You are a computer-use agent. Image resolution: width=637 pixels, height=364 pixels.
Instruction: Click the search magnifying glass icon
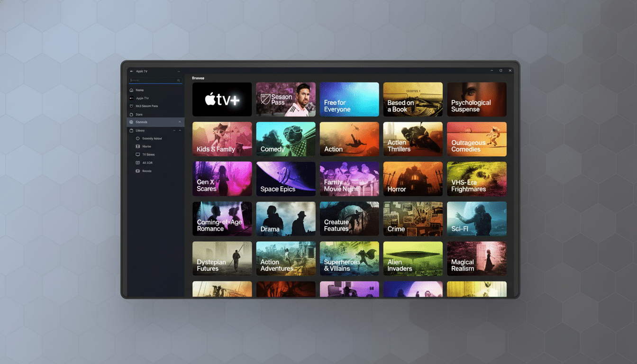[179, 80]
